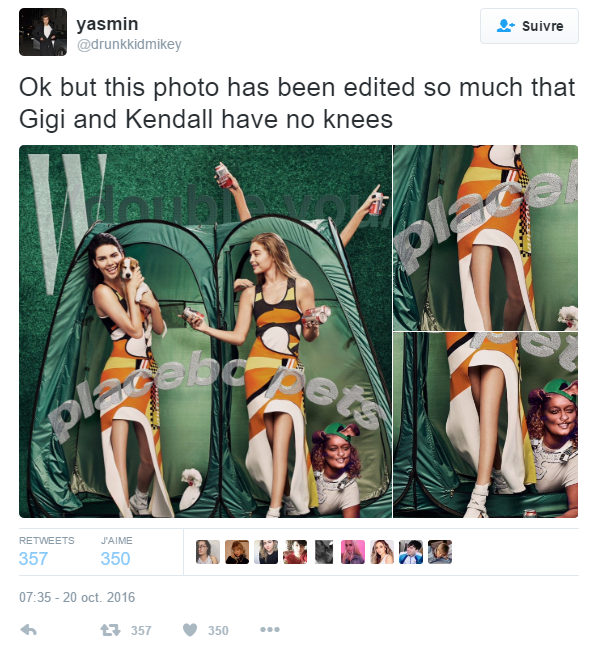
Task: Retweet this tweet using the retweet icon
Action: pyautogui.click(x=111, y=630)
